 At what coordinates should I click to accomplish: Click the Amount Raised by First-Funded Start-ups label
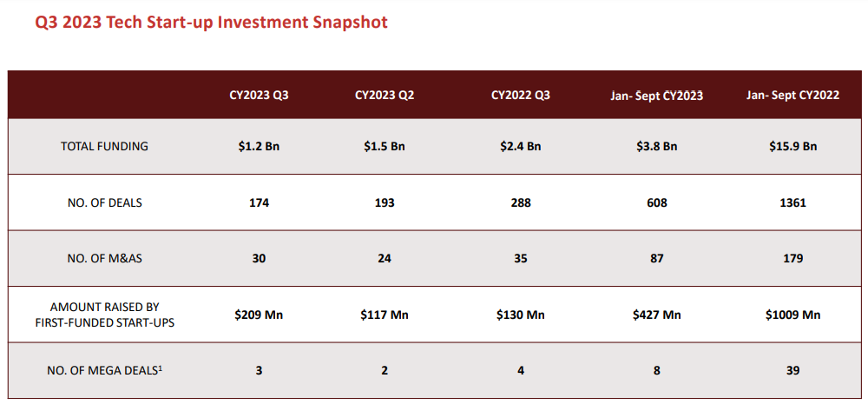click(x=104, y=315)
